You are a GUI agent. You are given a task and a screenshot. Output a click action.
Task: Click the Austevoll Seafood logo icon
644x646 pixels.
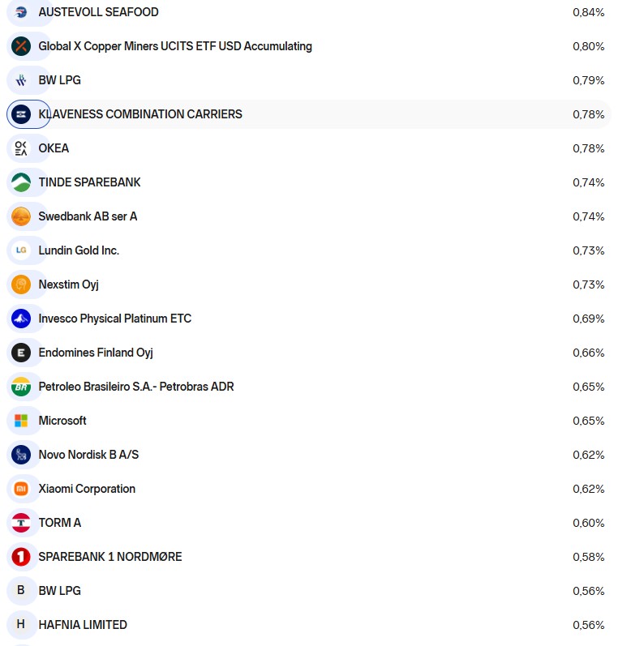coord(21,12)
